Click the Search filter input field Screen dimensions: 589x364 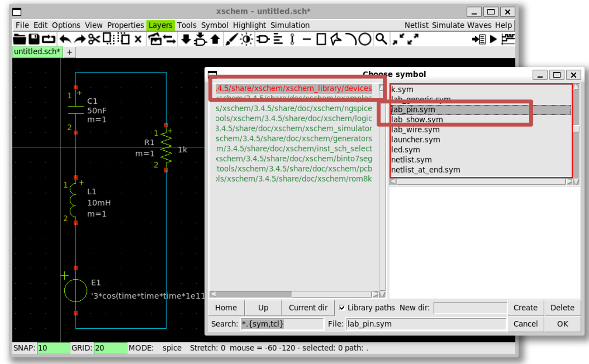(282, 324)
